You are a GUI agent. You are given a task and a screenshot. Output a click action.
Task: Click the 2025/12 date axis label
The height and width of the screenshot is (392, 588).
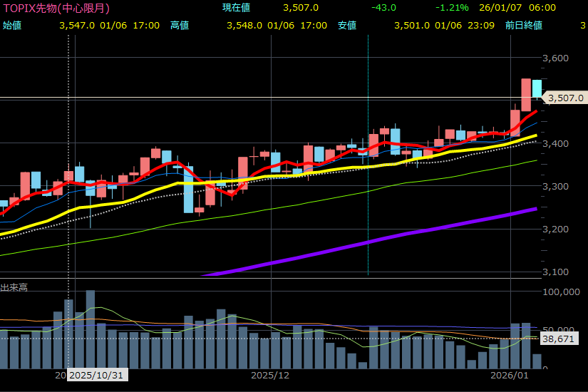pos(270,375)
